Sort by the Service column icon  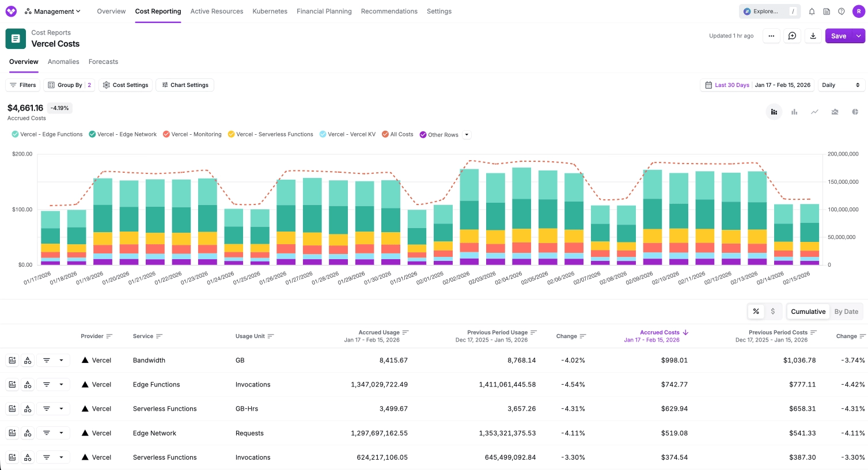[160, 336]
